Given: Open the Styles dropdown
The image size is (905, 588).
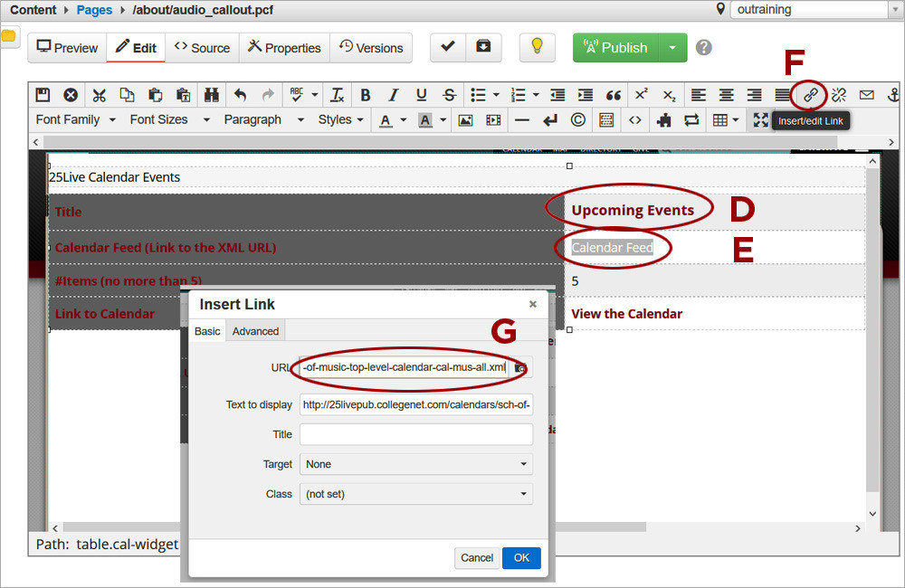Looking at the screenshot, I should (x=340, y=120).
